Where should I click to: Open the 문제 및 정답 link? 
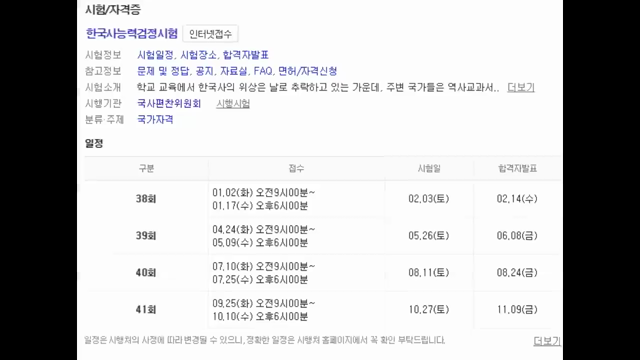163,71
